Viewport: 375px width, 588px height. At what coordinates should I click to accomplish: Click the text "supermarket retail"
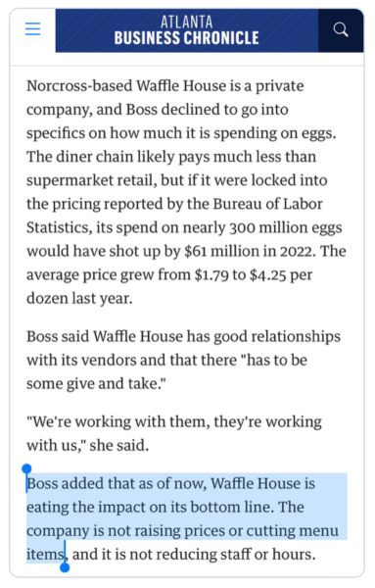pyautogui.click(x=90, y=180)
